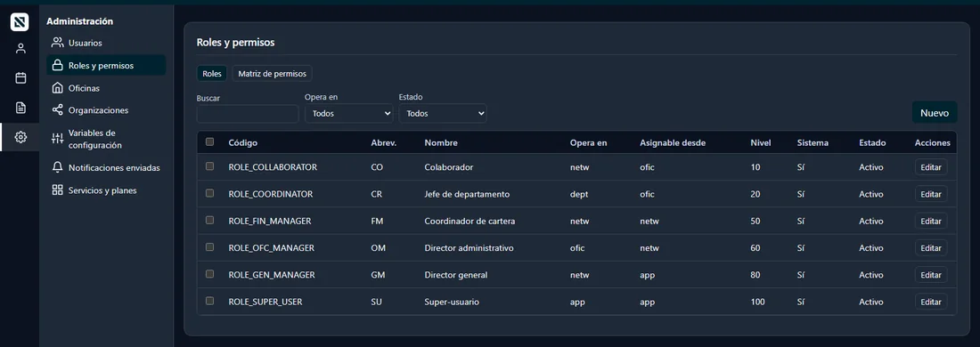Check the ROLE_FIN_MANAGER row checkbox
This screenshot has width=980, height=347.
tap(210, 220)
